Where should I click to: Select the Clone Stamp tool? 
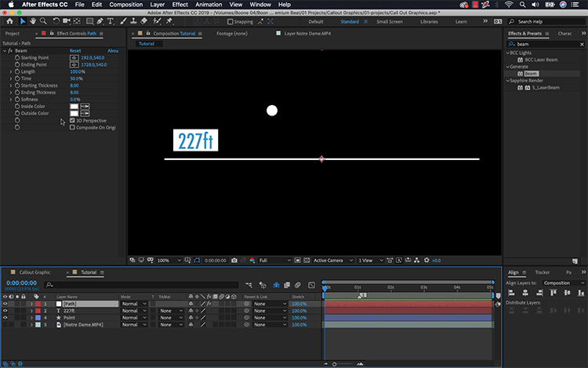point(133,21)
